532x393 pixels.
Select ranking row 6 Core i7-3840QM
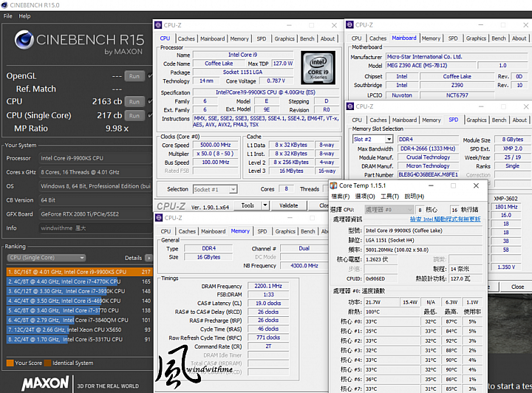coord(79,320)
